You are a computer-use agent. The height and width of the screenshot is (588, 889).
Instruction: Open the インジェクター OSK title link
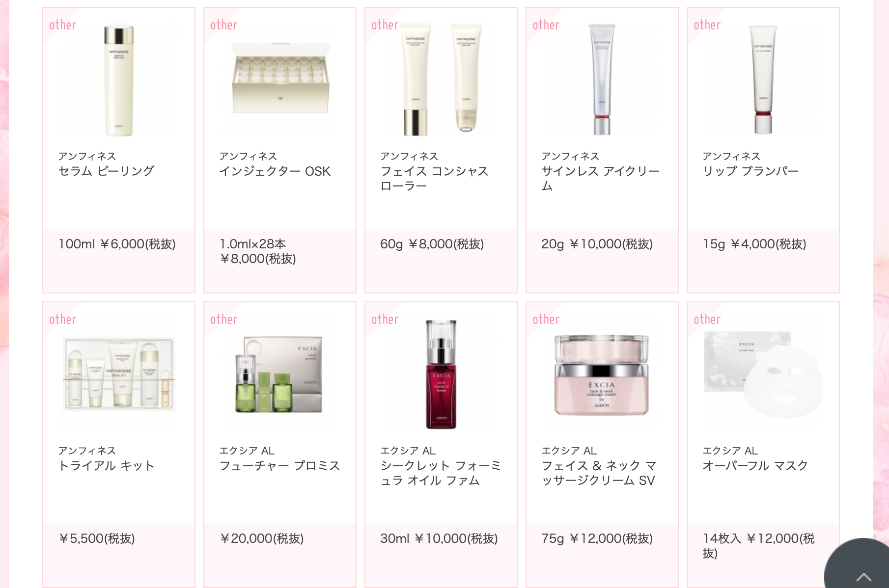pyautogui.click(x=275, y=171)
